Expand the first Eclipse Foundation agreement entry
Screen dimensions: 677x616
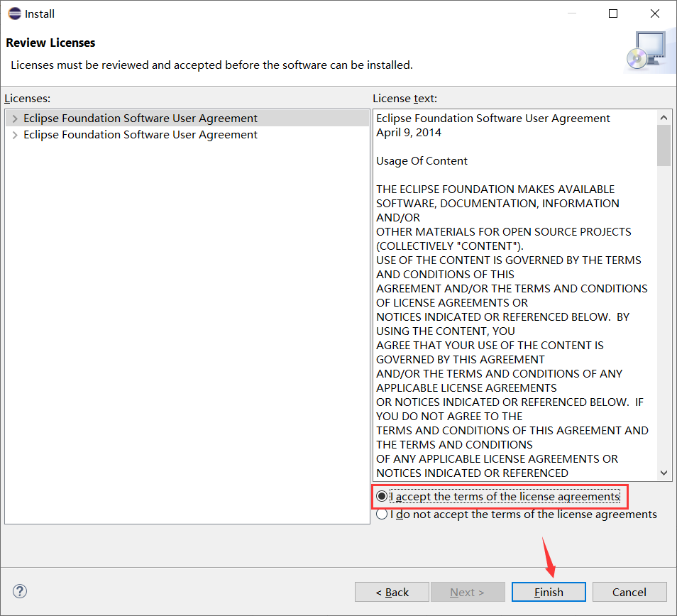pos(15,119)
